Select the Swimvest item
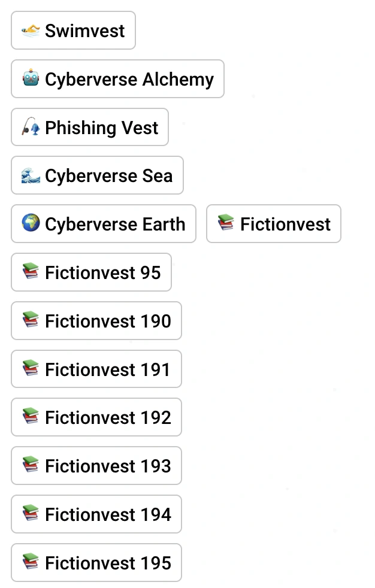The width and height of the screenshot is (375, 588). coord(73,30)
